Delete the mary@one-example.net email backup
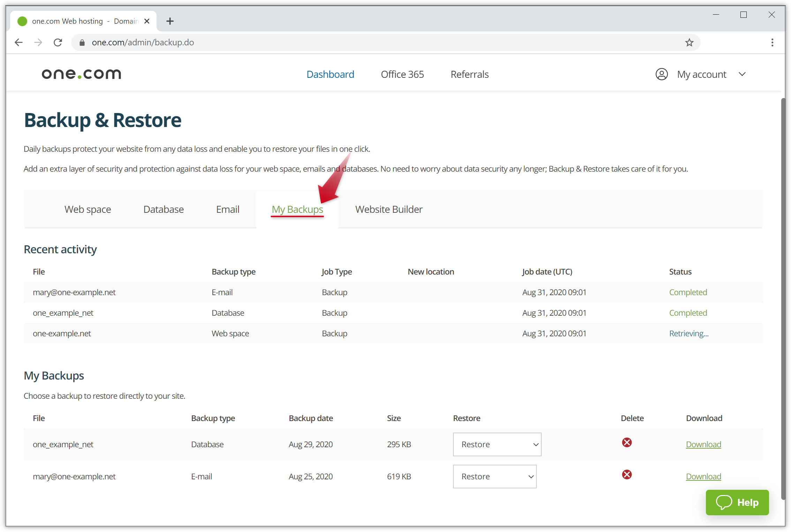The height and width of the screenshot is (532, 791). coord(627,475)
